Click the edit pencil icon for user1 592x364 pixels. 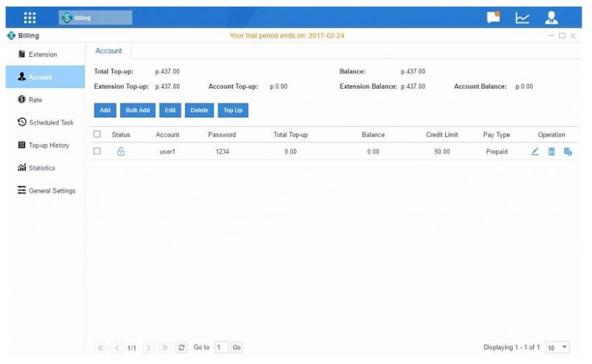pos(535,151)
